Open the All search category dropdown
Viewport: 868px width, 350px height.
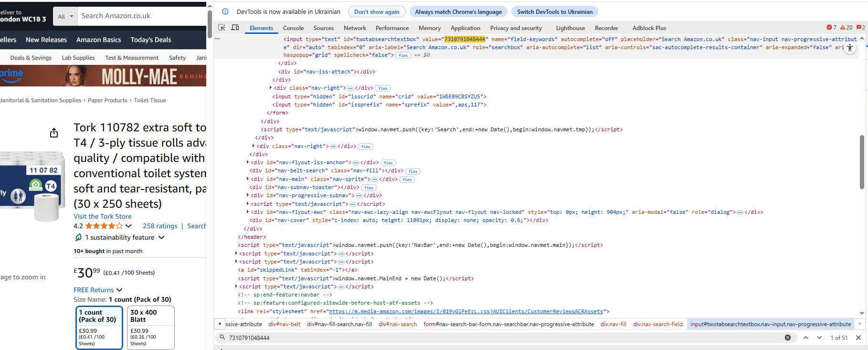coord(65,16)
